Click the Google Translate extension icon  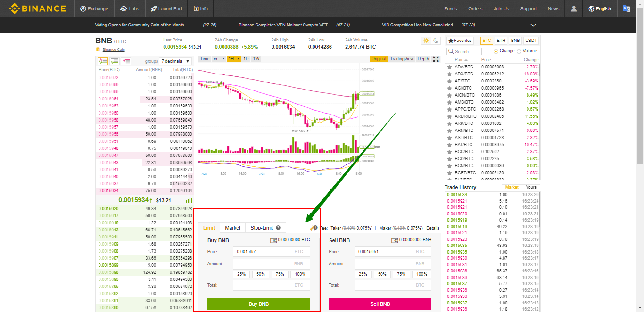tap(626, 8)
